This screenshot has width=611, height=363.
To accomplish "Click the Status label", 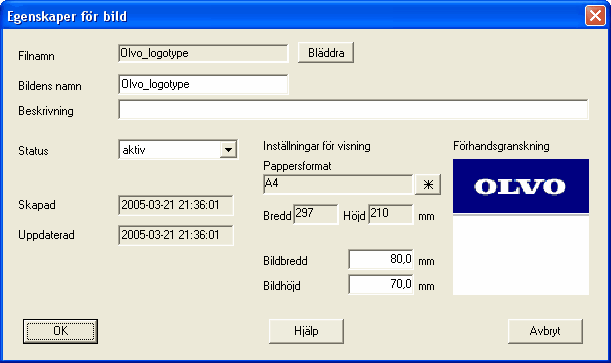I will (x=33, y=151).
